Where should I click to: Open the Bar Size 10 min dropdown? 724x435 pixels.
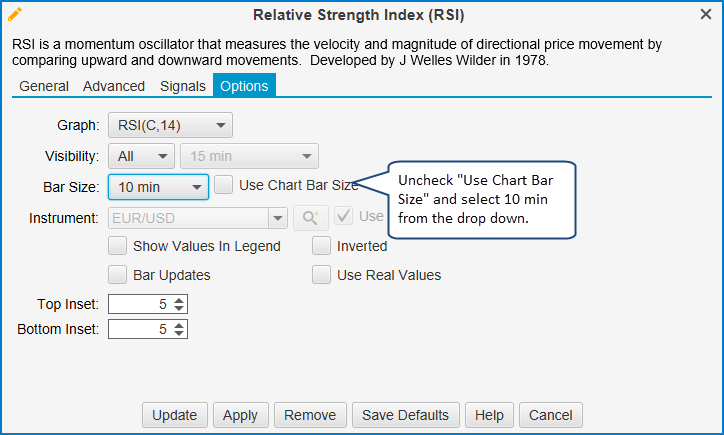(x=158, y=187)
